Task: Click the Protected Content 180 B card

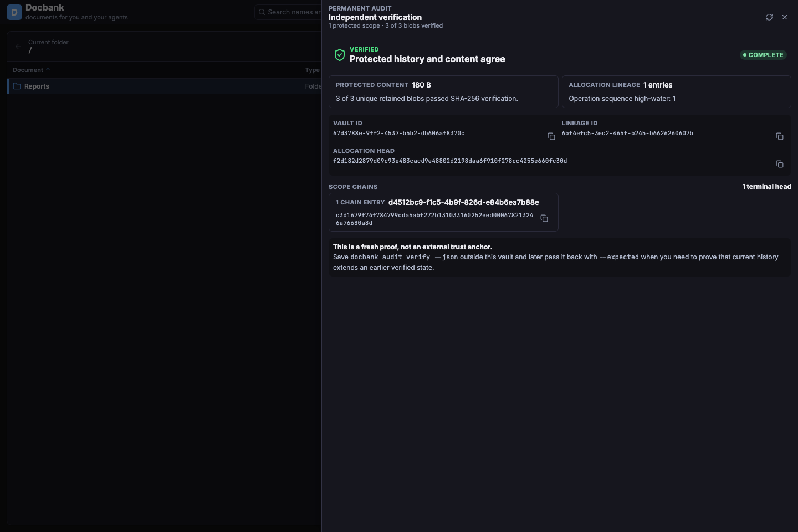Action: (443, 91)
